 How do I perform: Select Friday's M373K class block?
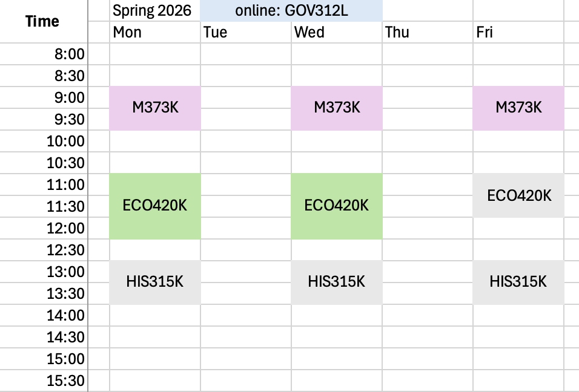518,108
